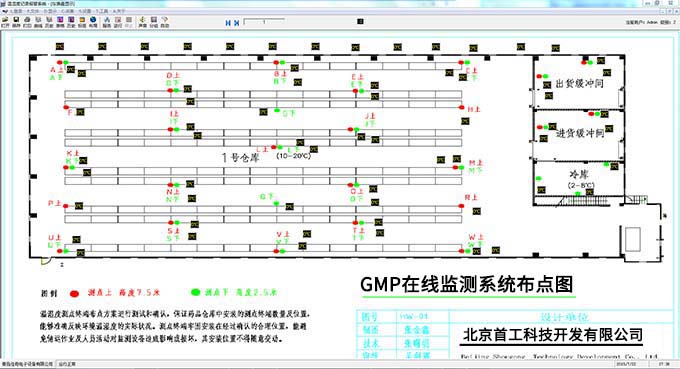Viewport: 680px width, 369px height.
Task: Select the red A上 sensor point
Action: 59,62
